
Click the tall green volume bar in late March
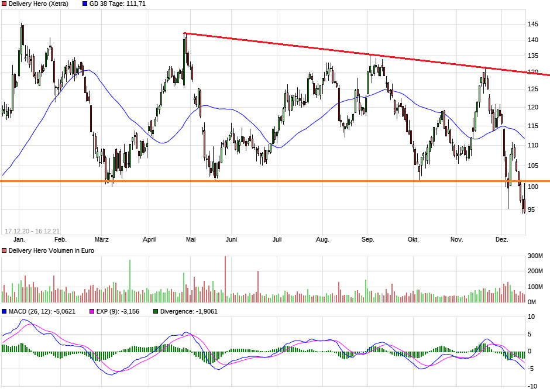pyautogui.click(x=130, y=281)
